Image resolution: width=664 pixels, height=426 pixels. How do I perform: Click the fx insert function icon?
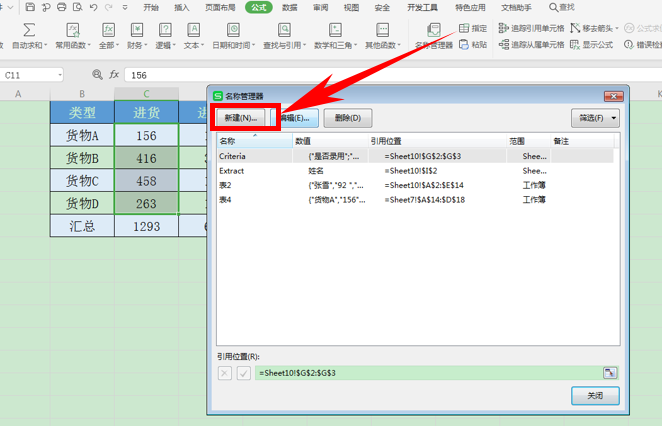coord(114,75)
